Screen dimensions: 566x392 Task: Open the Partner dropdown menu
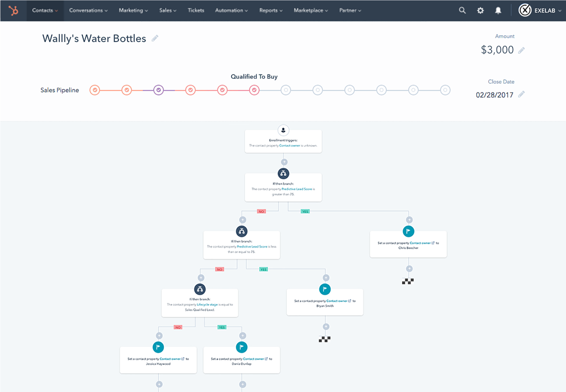[x=350, y=11]
